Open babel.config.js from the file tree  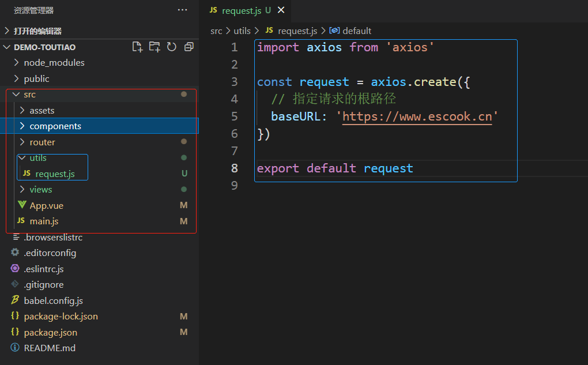(x=53, y=300)
